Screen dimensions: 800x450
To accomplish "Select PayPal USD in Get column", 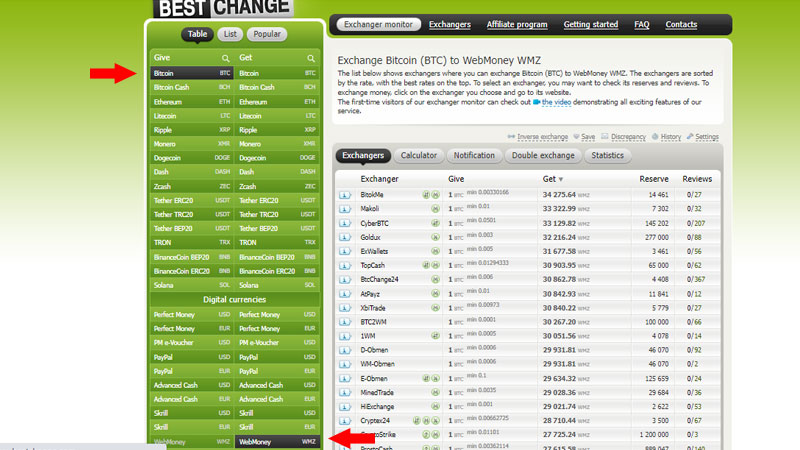I will point(277,357).
